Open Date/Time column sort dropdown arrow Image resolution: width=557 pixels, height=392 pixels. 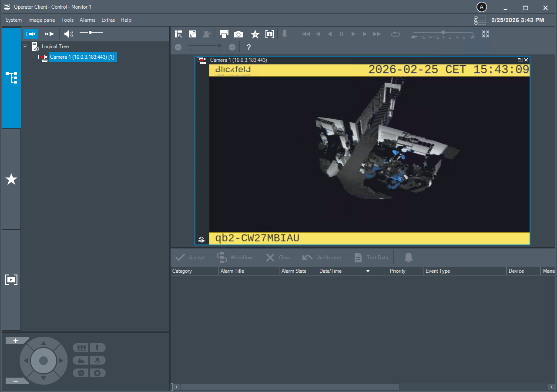(368, 271)
